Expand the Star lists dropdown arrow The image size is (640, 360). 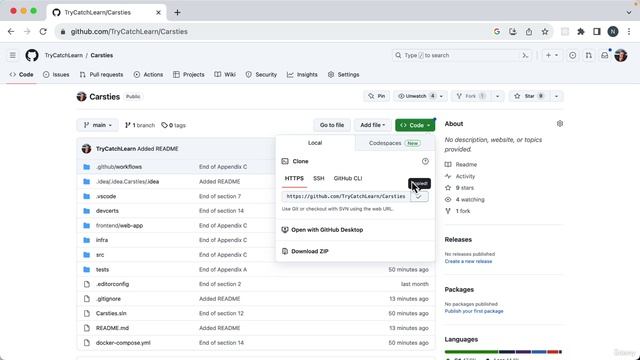(556, 96)
